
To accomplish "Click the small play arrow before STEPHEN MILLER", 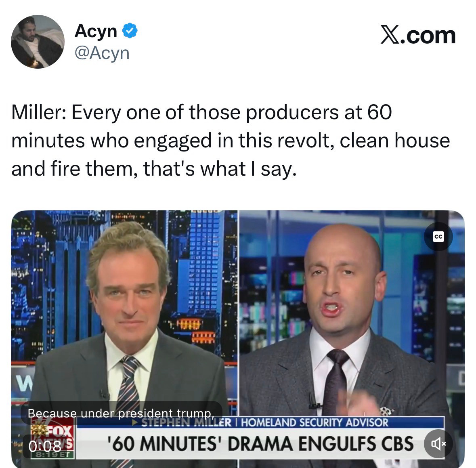I will tap(135, 422).
